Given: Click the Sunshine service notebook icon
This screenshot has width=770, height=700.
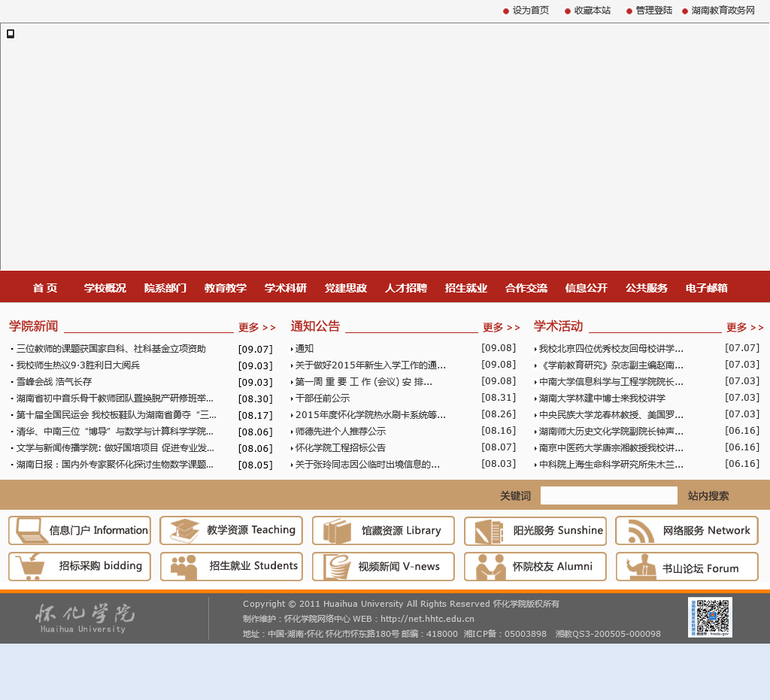Looking at the screenshot, I should tap(489, 531).
